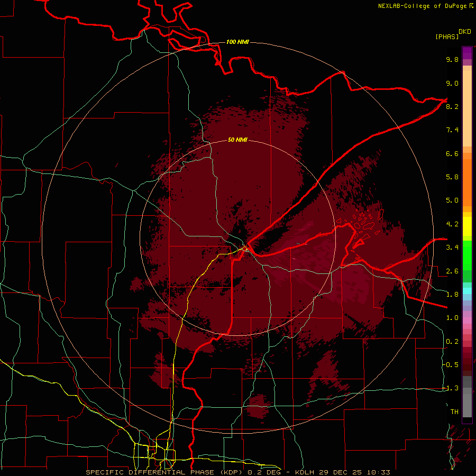The width and height of the screenshot is (476, 476).
Task: Pick the purple band atop the color bar
Action: pos(467,53)
